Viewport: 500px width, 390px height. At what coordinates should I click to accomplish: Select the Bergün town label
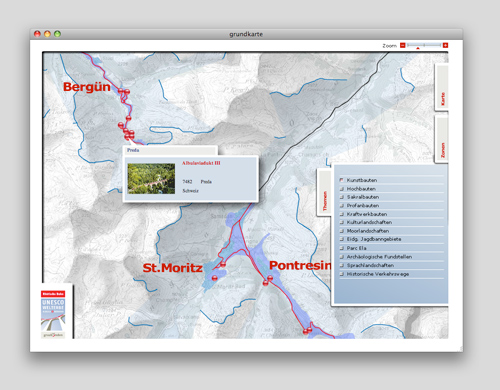(87, 87)
